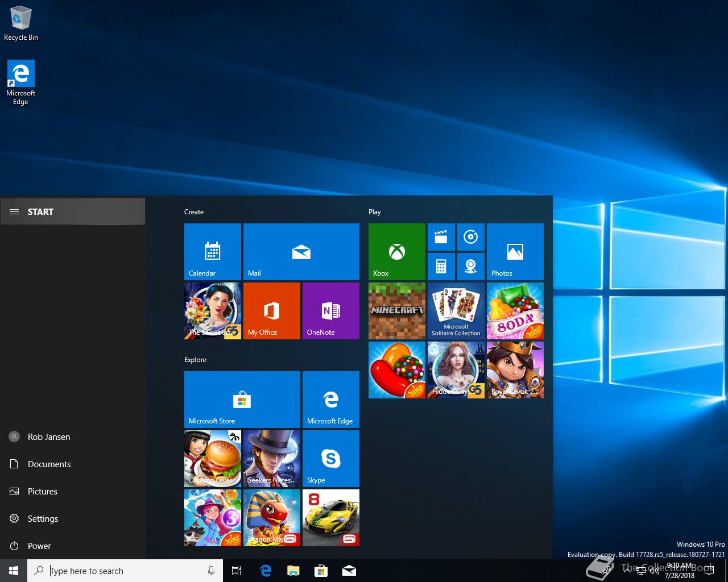Launch Candy Crush Soda tile
This screenshot has width=728, height=582.
(x=515, y=311)
